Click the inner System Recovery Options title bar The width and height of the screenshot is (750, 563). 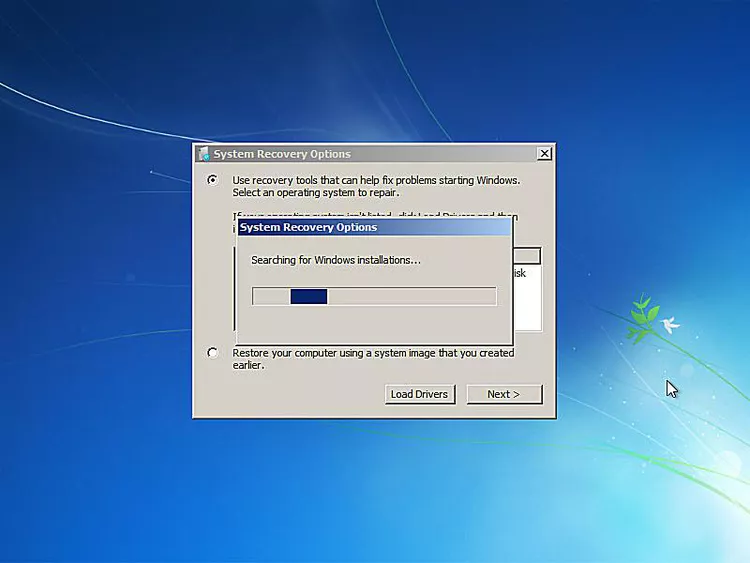point(375,227)
